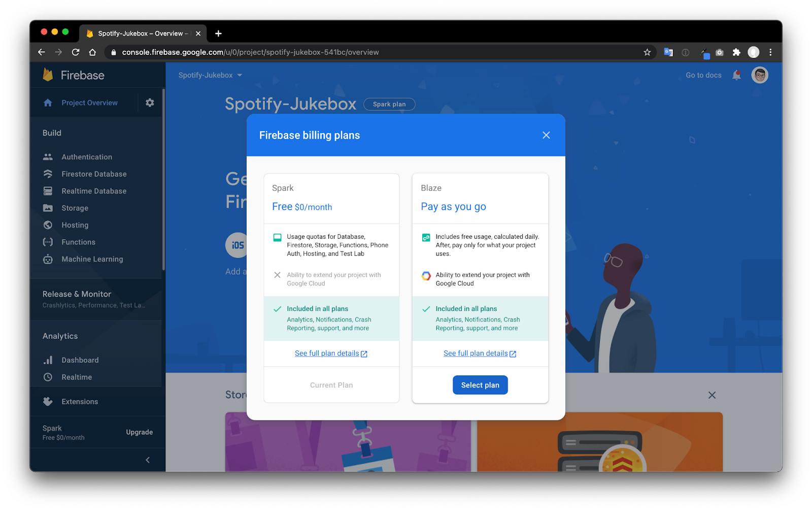Select the Spotify-Jukebox Overview browser tab

click(143, 34)
